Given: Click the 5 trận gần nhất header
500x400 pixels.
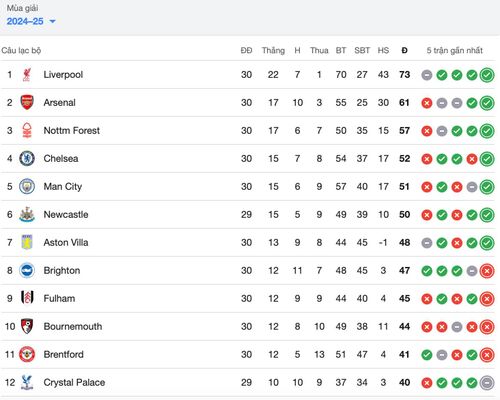Looking at the screenshot, I should tap(455, 50).
